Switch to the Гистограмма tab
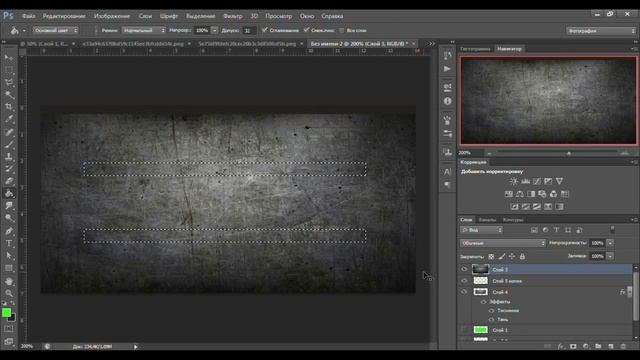640x360 pixels. 475,49
